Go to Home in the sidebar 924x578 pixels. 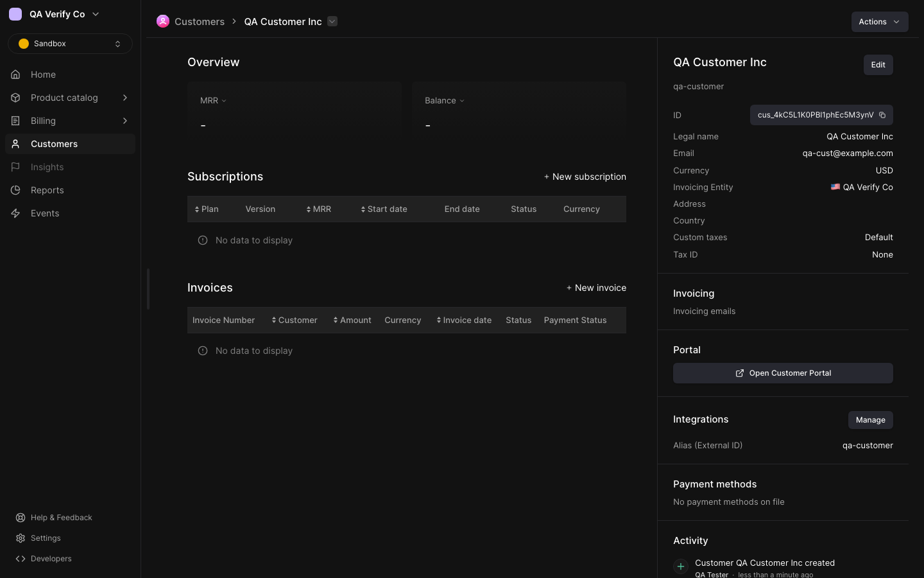pyautogui.click(x=70, y=74)
